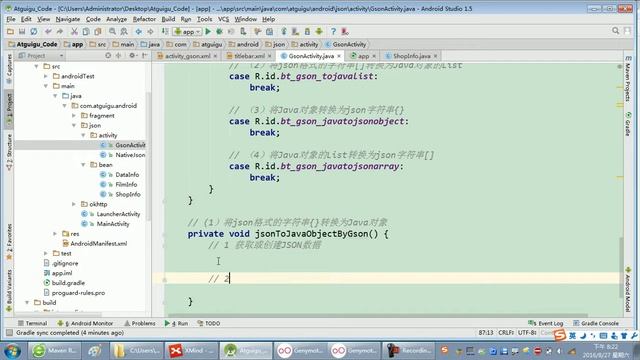Click the Copy toolbar icon
Screen dimensions: 640x360
click(86, 31)
